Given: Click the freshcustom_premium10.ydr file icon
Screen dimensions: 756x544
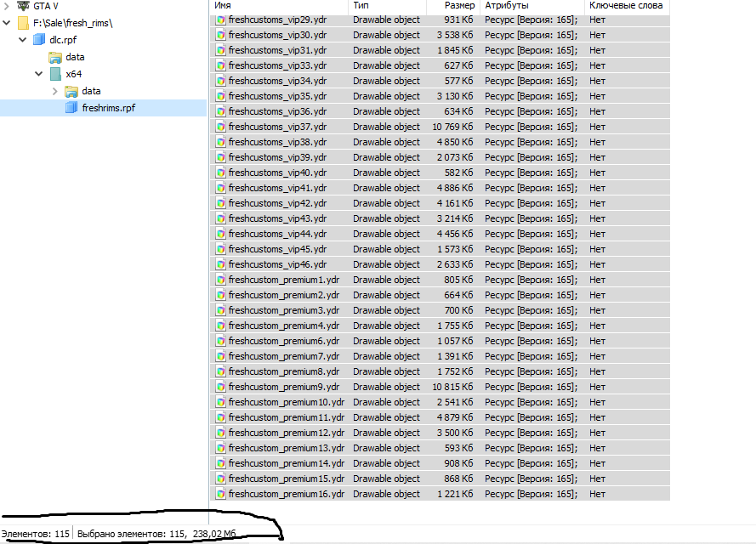Looking at the screenshot, I should tap(221, 402).
